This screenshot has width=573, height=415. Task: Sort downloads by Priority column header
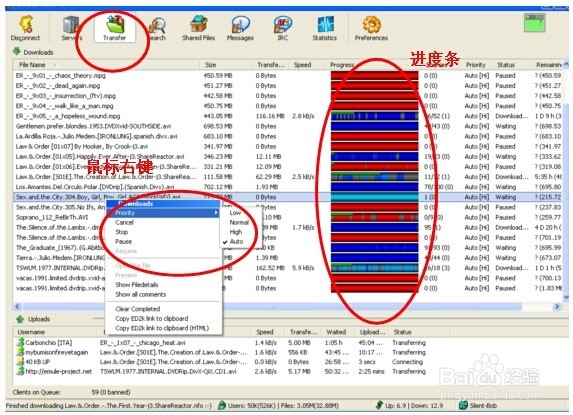(x=476, y=65)
